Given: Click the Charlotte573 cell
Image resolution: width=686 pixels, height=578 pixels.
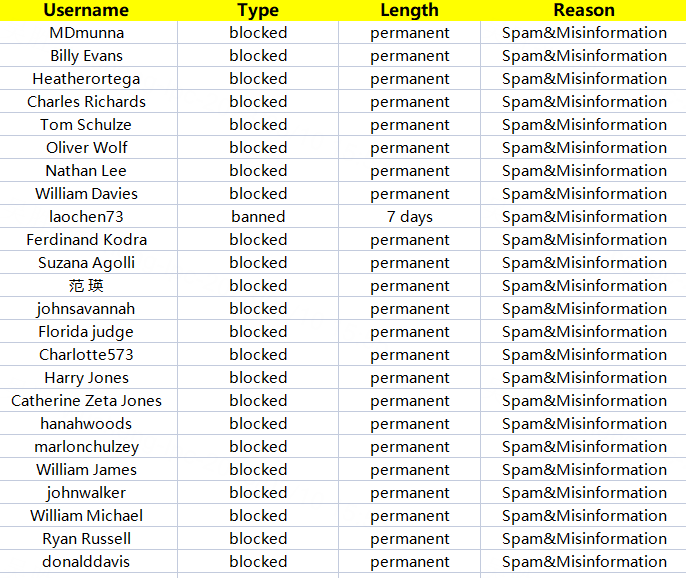Looking at the screenshot, I should tap(87, 355).
